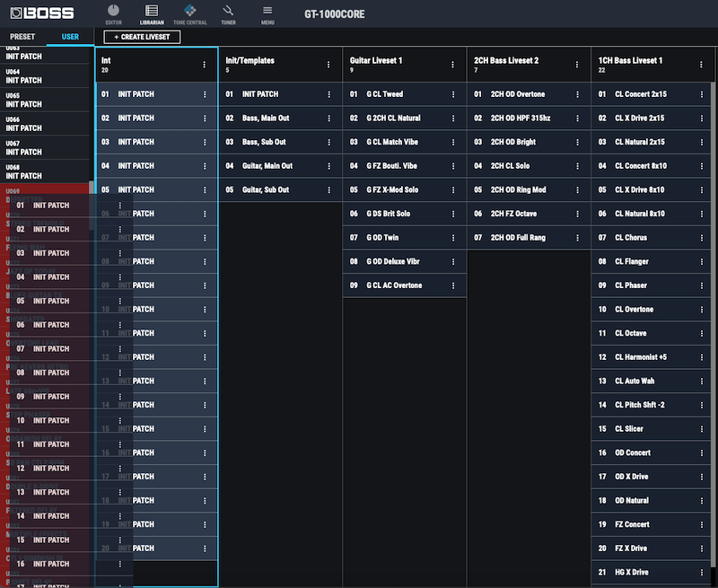Select CL Auto Wah patch
718x588 pixels.
coord(652,381)
